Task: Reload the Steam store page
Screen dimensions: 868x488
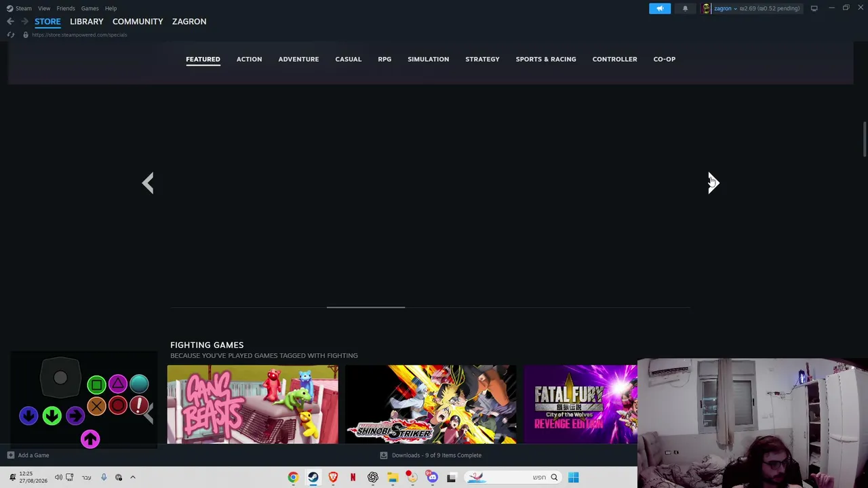Action: click(x=11, y=35)
